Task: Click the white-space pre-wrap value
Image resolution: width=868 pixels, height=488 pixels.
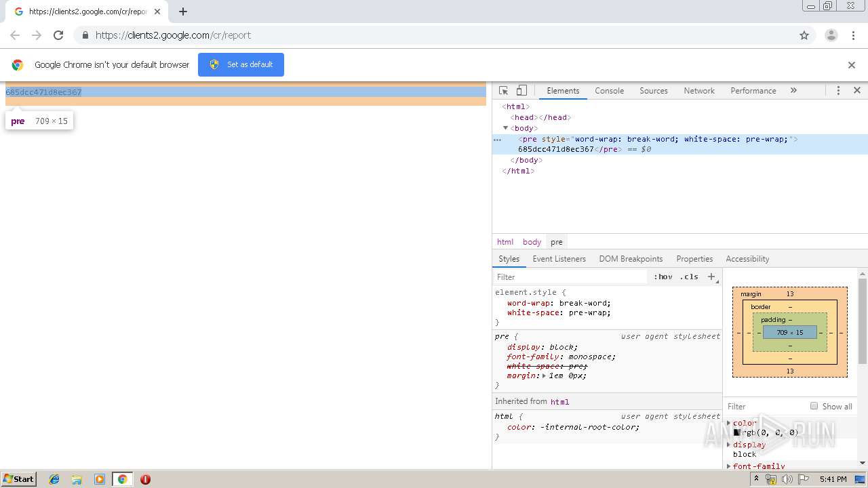Action: point(589,312)
